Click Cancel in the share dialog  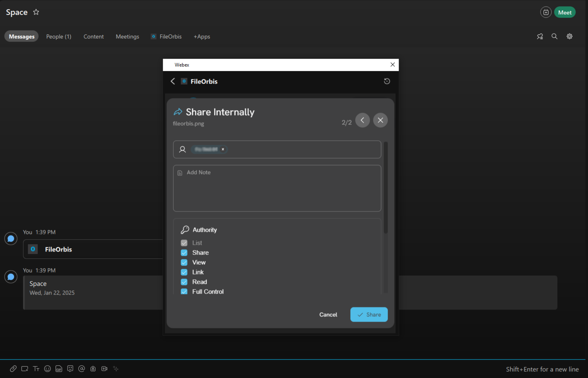tap(328, 314)
